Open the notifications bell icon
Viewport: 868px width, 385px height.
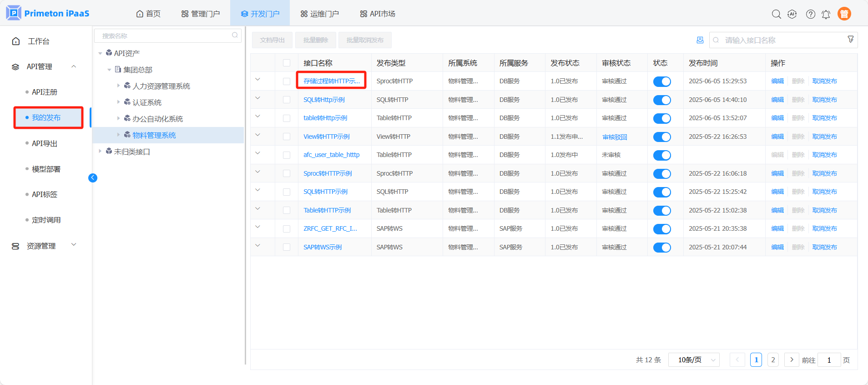click(x=826, y=15)
